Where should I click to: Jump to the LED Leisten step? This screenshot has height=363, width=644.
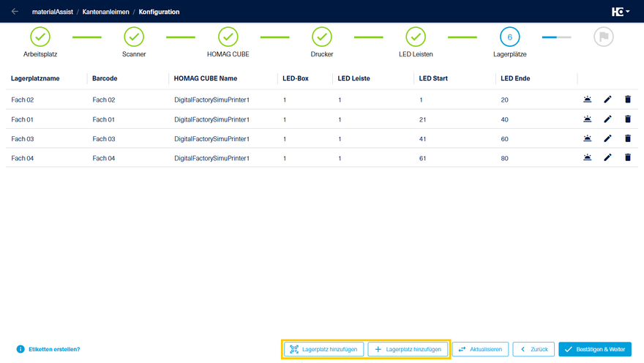pyautogui.click(x=416, y=37)
